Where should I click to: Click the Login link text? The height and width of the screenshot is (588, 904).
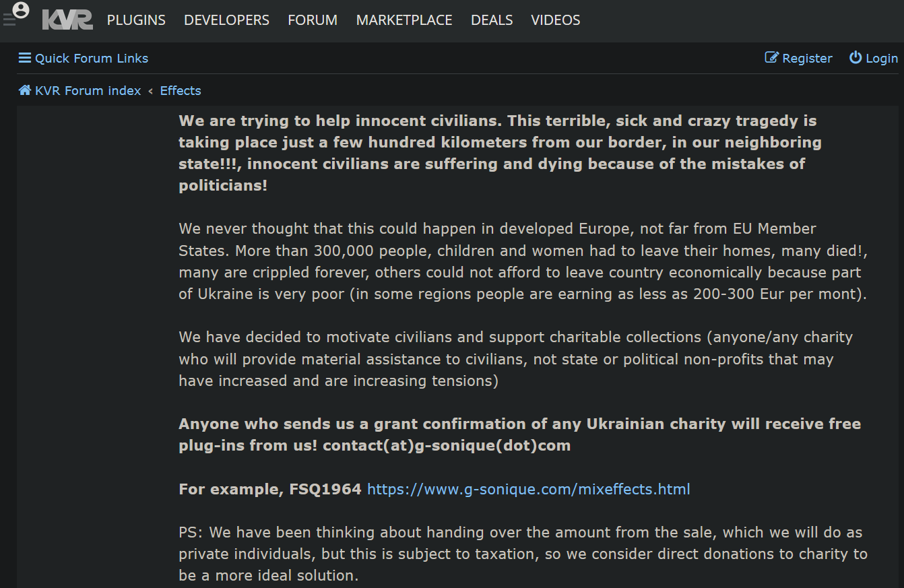882,59
